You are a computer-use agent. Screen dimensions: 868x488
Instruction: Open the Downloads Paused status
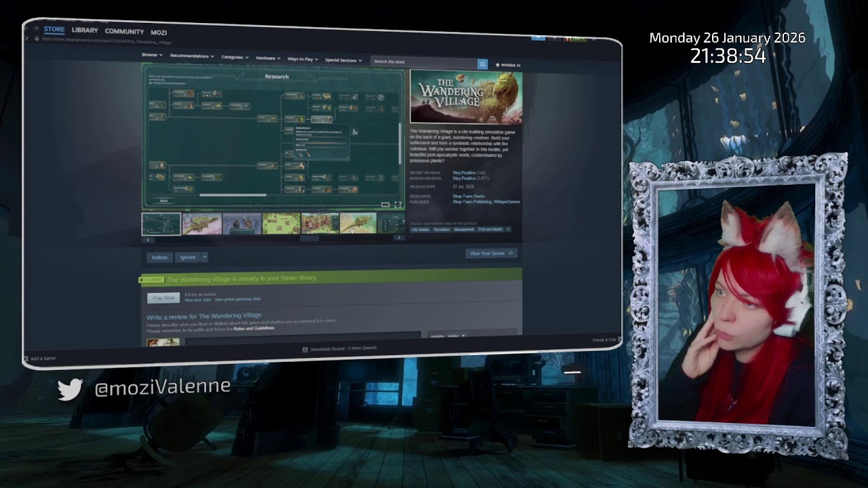point(339,348)
